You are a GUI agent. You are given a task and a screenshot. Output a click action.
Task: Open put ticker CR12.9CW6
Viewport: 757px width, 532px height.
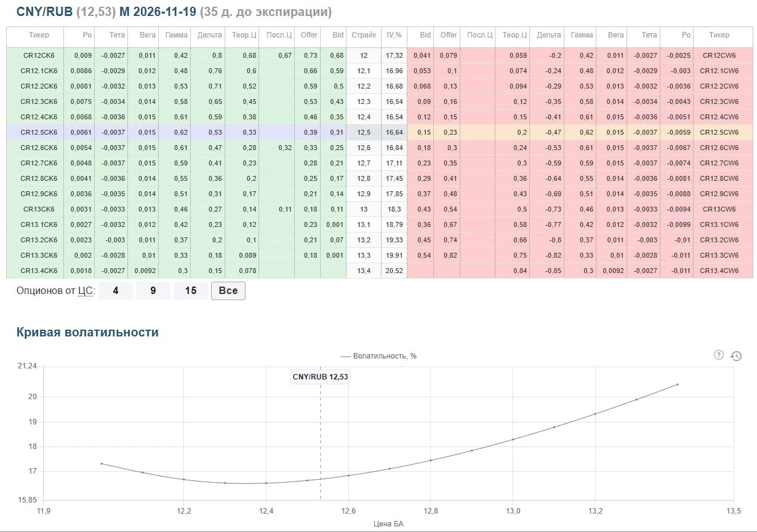pos(719,194)
